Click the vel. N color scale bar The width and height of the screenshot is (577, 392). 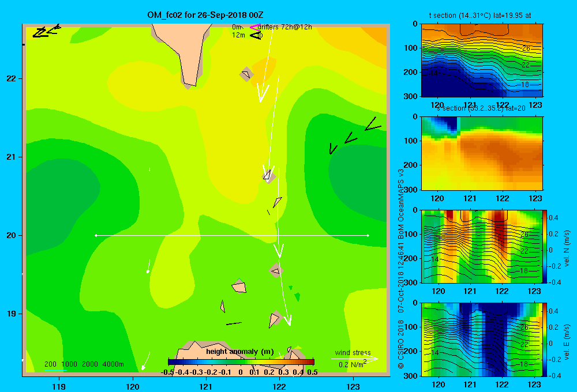(545, 246)
